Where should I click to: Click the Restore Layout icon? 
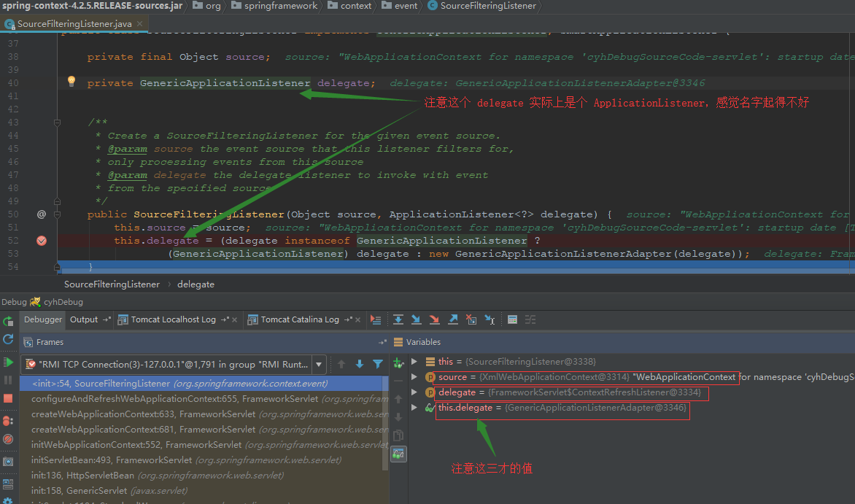8,484
